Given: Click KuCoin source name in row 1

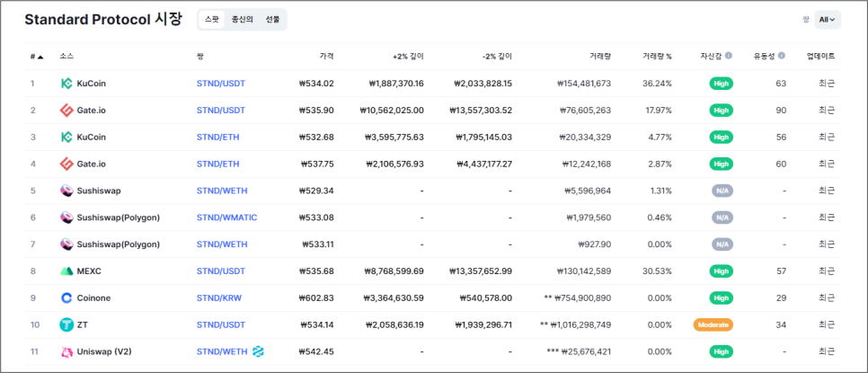Looking at the screenshot, I should click(92, 84).
